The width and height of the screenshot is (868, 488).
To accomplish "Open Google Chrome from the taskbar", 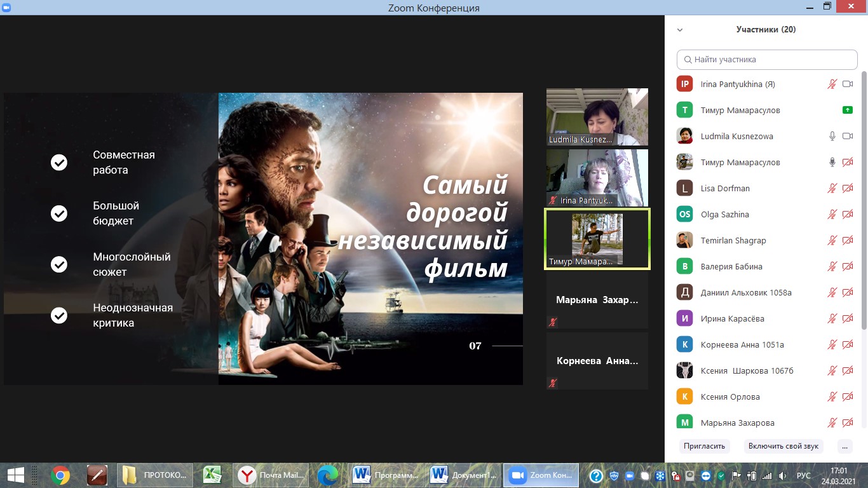I will click(60, 475).
